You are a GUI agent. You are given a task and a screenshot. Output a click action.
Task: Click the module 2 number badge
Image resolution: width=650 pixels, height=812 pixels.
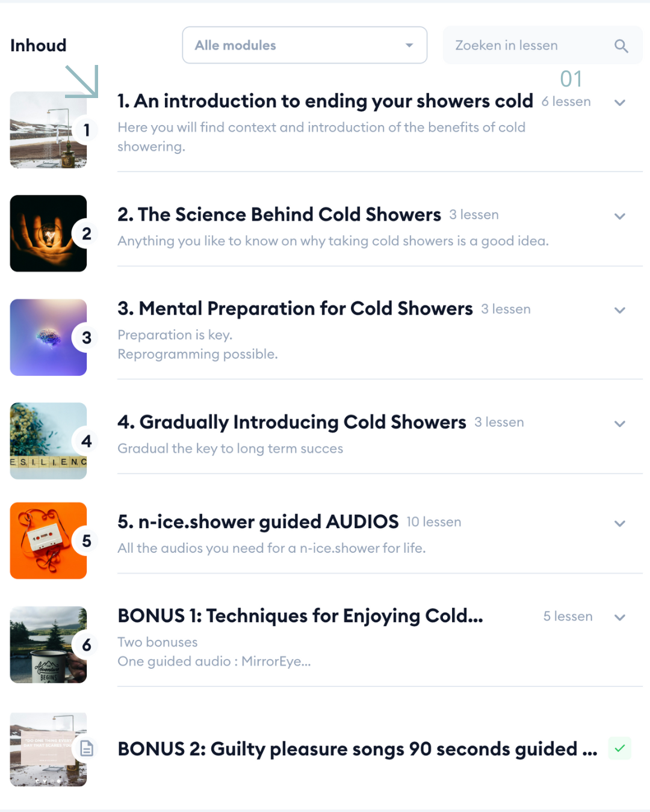click(87, 233)
